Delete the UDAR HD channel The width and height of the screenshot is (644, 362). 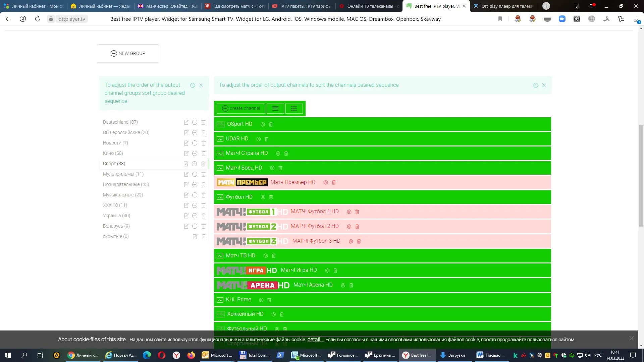(x=267, y=139)
